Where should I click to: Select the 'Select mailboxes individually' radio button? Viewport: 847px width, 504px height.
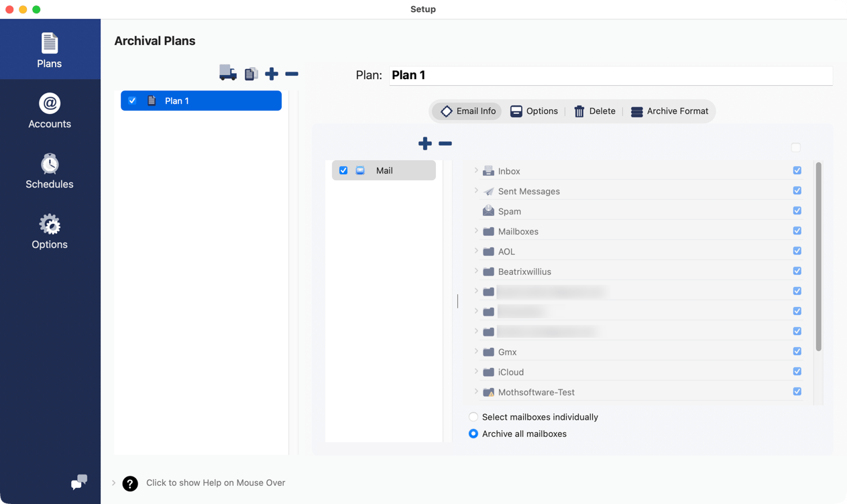473,417
